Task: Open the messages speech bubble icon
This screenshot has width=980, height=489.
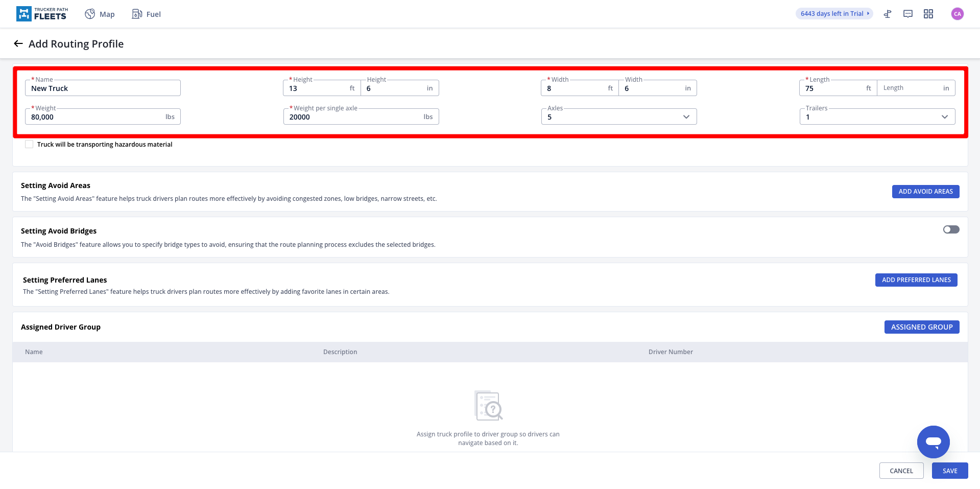Action: (x=908, y=14)
